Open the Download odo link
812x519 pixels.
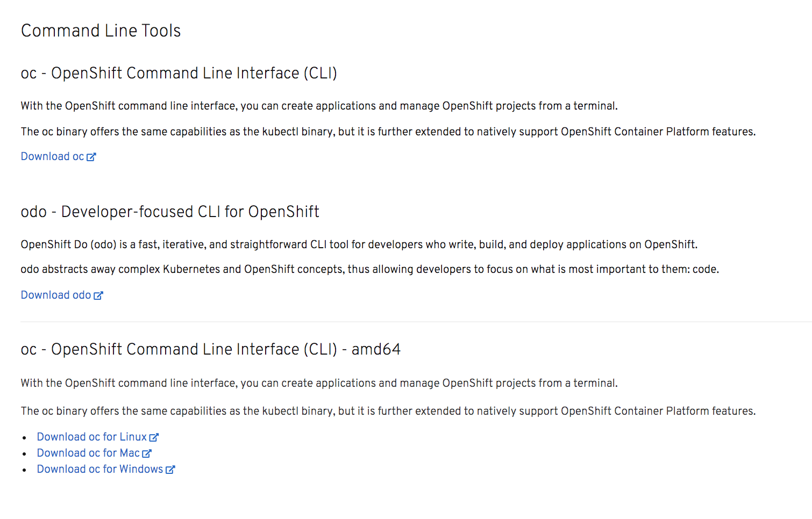coord(56,295)
